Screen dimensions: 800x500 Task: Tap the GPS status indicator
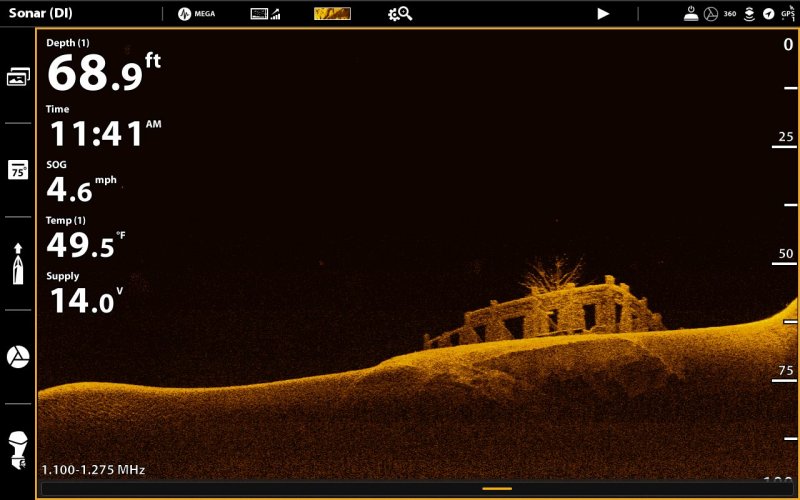(787, 14)
